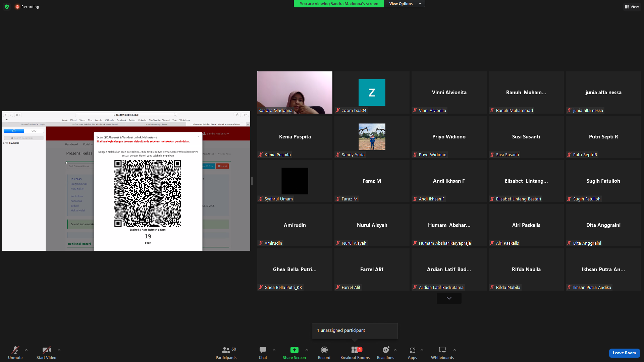Click the Record icon
The width and height of the screenshot is (644, 362).
[x=324, y=350]
